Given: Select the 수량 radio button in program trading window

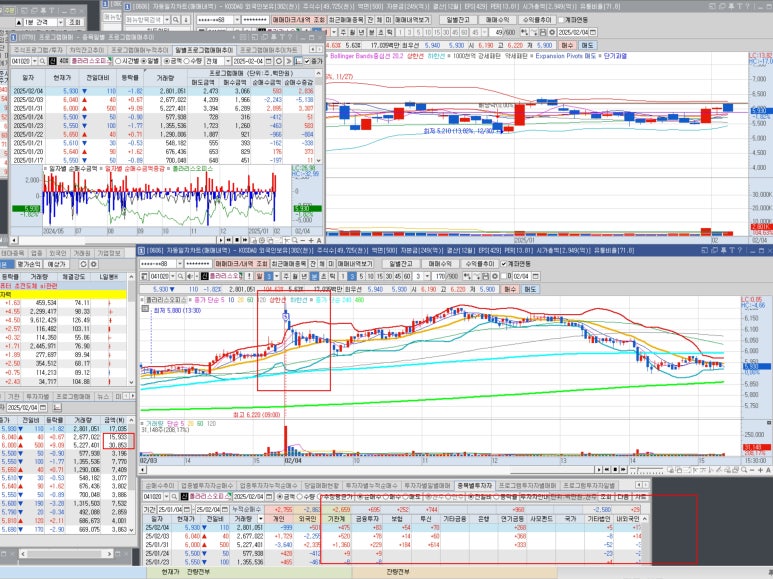Looking at the screenshot, I should tap(187, 61).
